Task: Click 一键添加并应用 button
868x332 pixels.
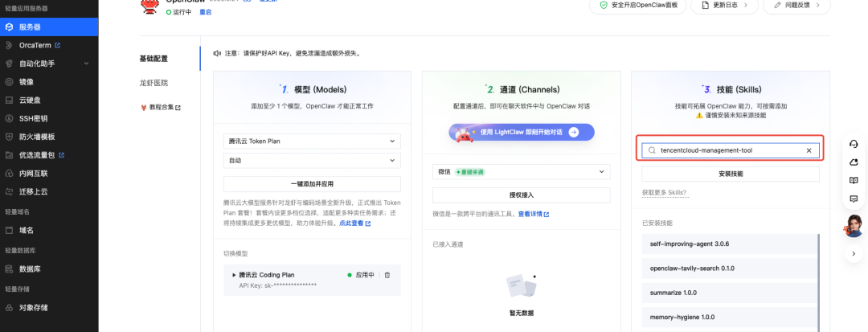Action: pyautogui.click(x=312, y=184)
